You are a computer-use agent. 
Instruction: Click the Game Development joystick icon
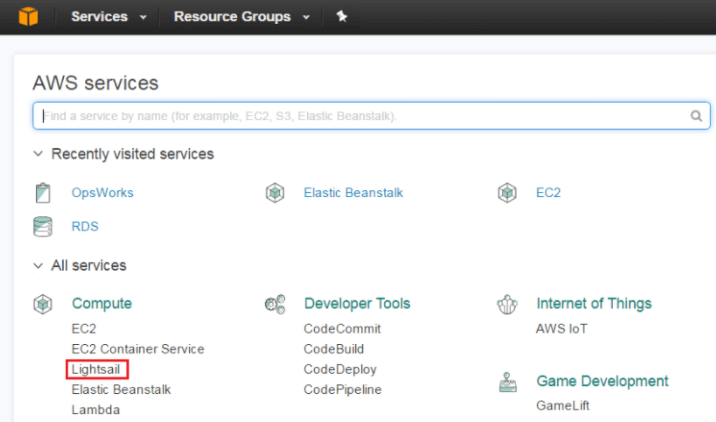click(507, 382)
